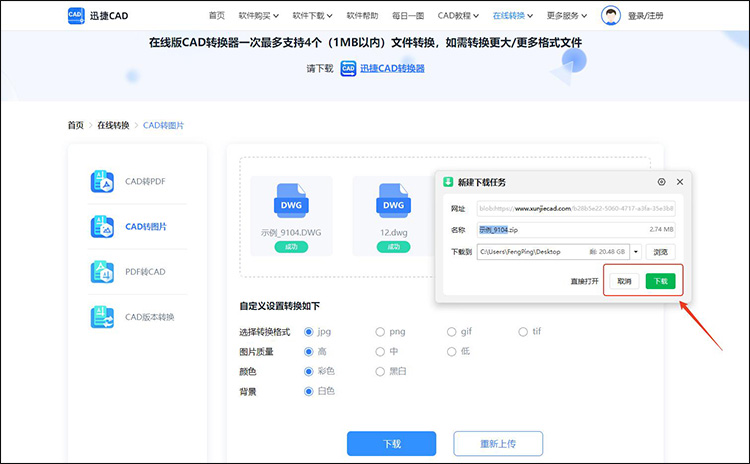Screen dimensions: 750x464
Task: Select png format radio button
Action: (380, 331)
